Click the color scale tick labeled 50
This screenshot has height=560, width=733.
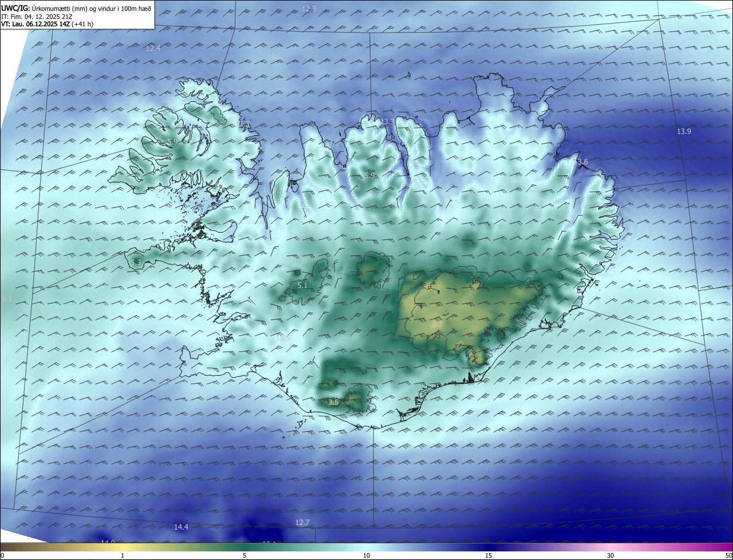[728, 555]
